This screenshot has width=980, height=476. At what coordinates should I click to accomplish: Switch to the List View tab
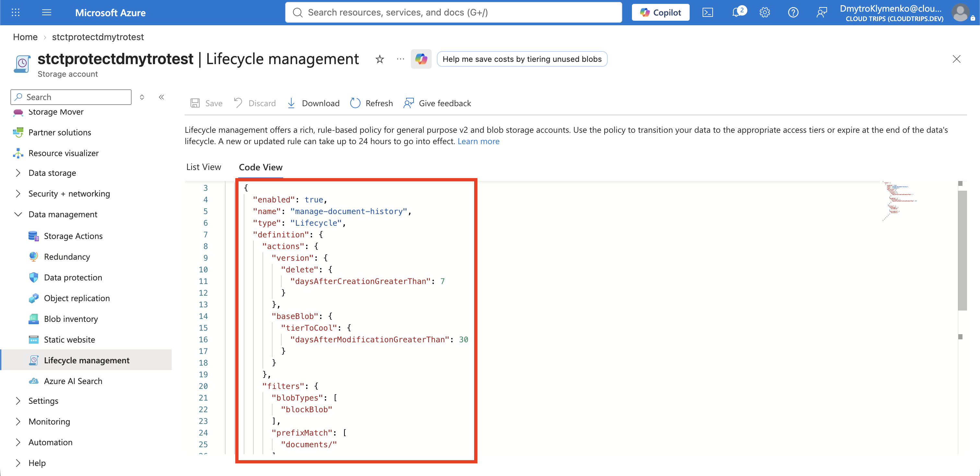204,167
